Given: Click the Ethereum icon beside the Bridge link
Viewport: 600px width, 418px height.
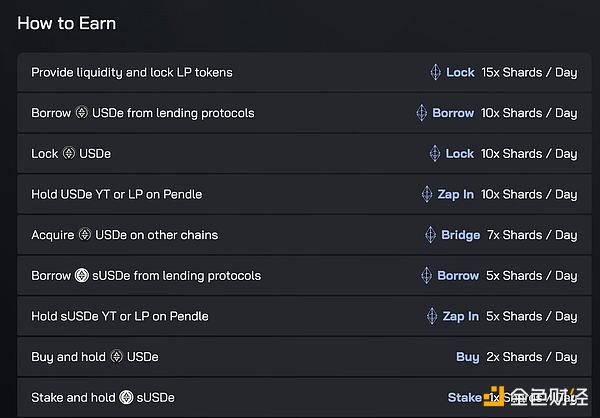Looking at the screenshot, I should pyautogui.click(x=430, y=235).
